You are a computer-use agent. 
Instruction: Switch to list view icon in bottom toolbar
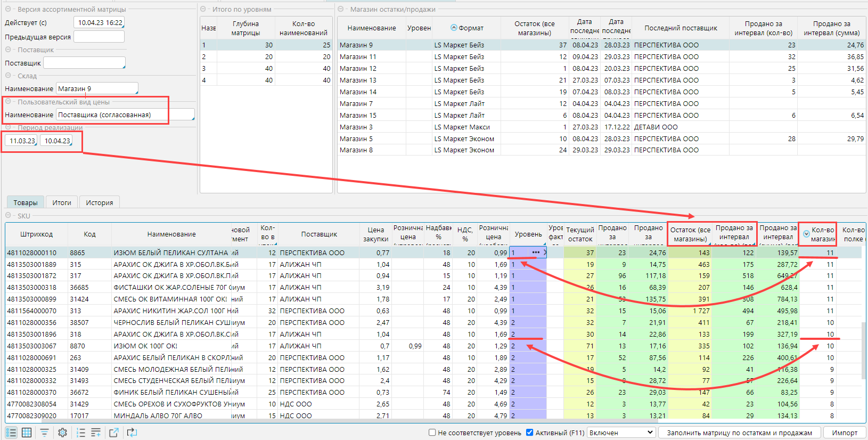click(11, 433)
